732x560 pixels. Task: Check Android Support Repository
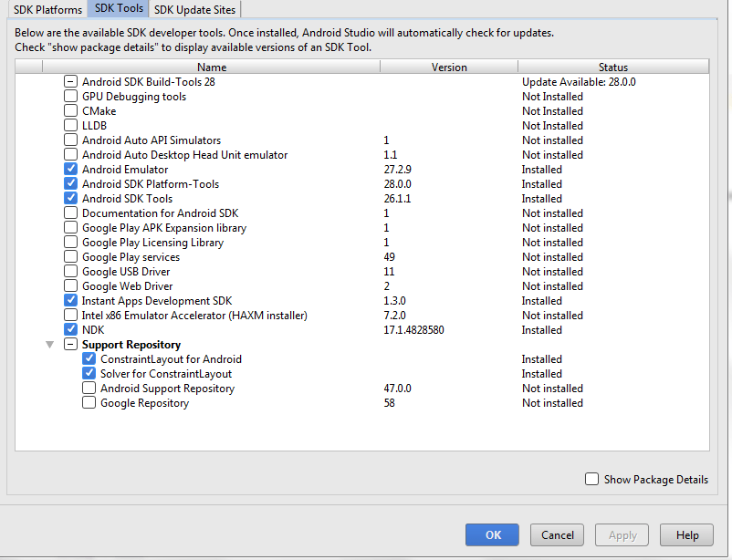coord(89,388)
